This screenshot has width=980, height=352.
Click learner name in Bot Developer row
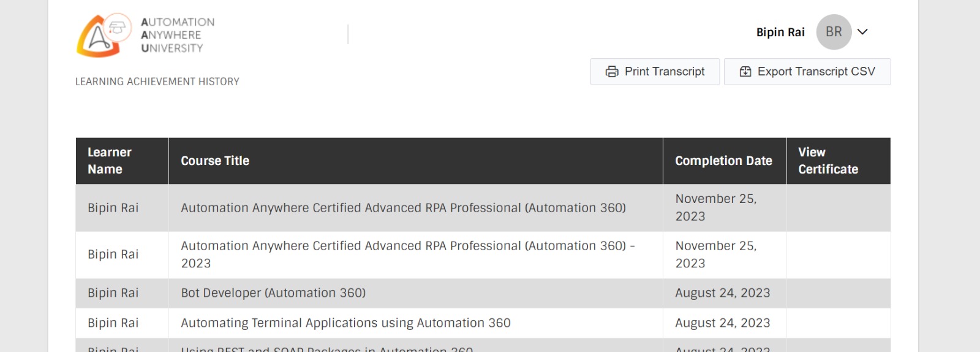point(113,293)
